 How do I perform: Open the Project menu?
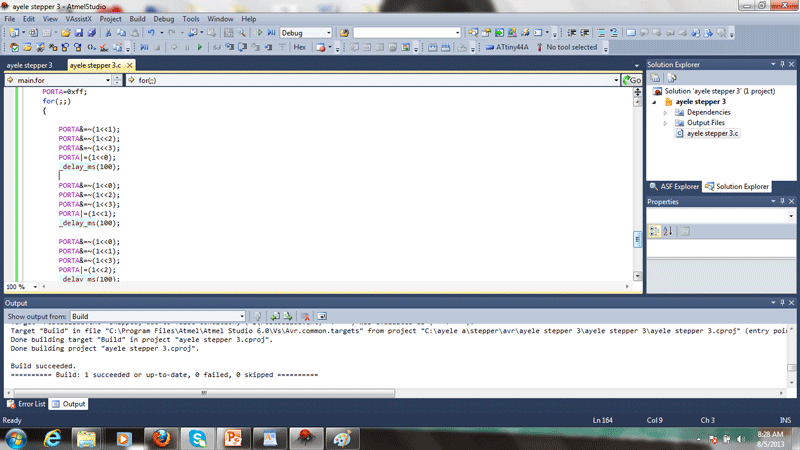[x=110, y=19]
